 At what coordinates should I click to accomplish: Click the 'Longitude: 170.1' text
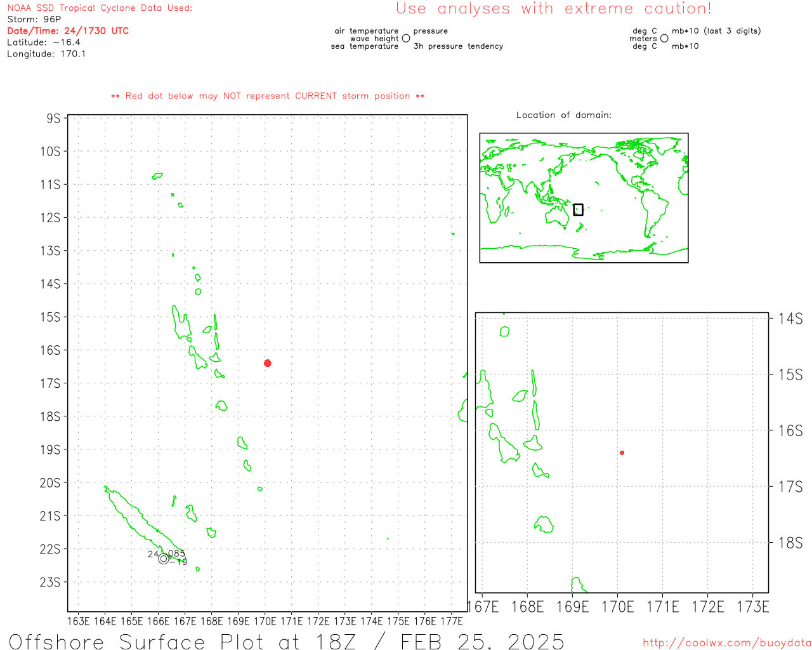[46, 54]
